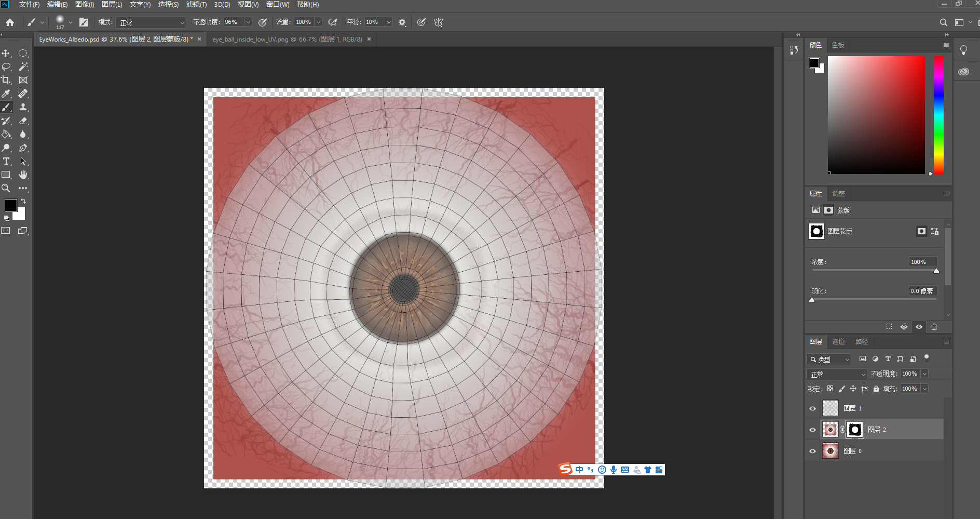Expand the layer blend mode 正常 dropdown
Image resolution: width=980 pixels, height=519 pixels.
[x=836, y=374]
